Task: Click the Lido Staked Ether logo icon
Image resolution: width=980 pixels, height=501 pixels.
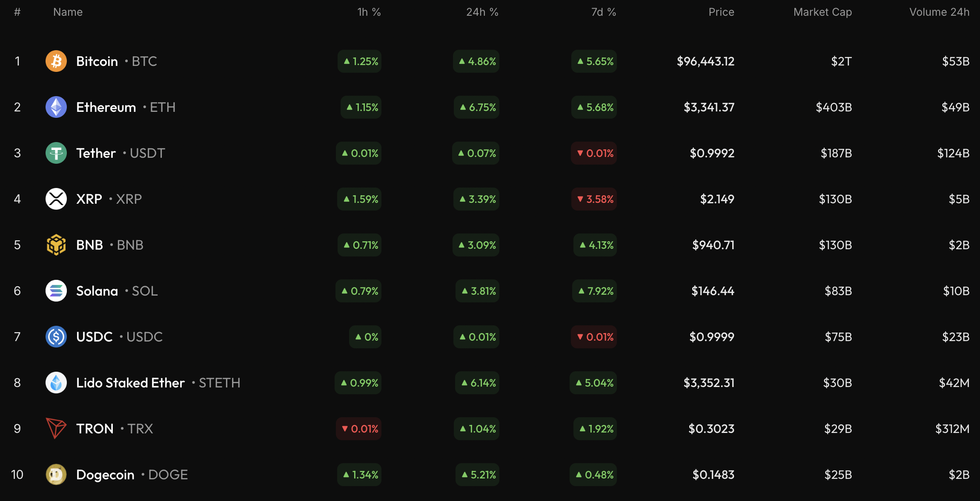Action: 56,383
